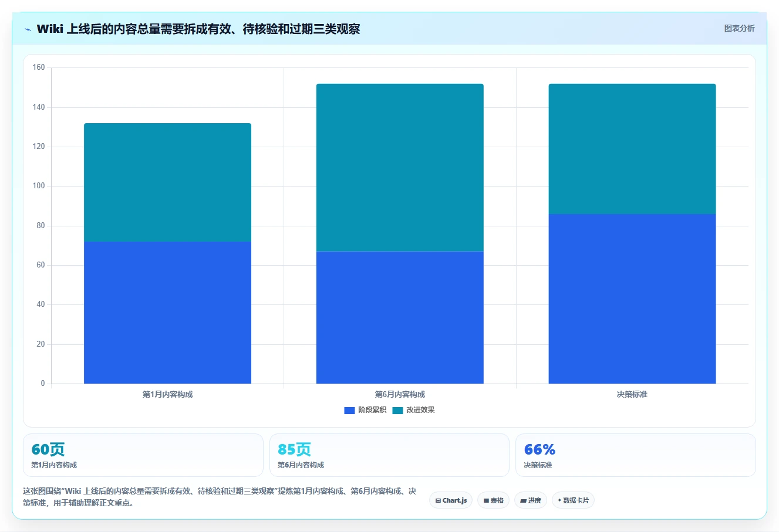
Task: Click the 60 y-axis tick label
Action: coord(41,265)
